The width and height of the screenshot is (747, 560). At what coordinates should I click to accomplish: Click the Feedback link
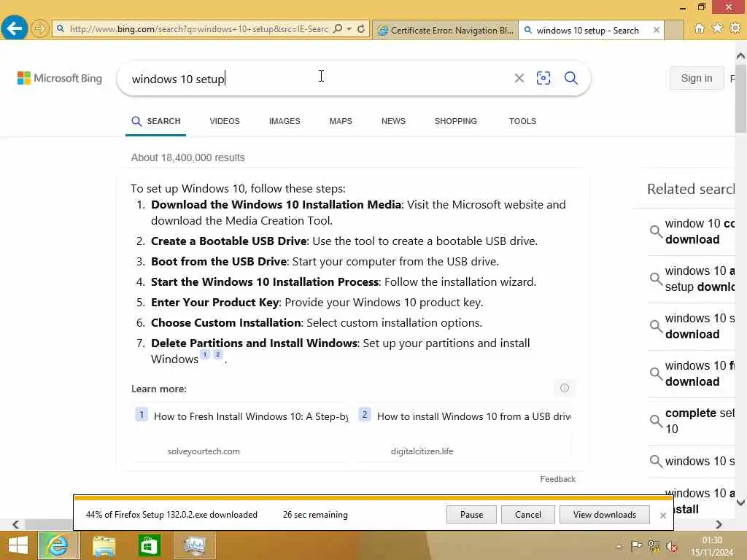[558, 479]
